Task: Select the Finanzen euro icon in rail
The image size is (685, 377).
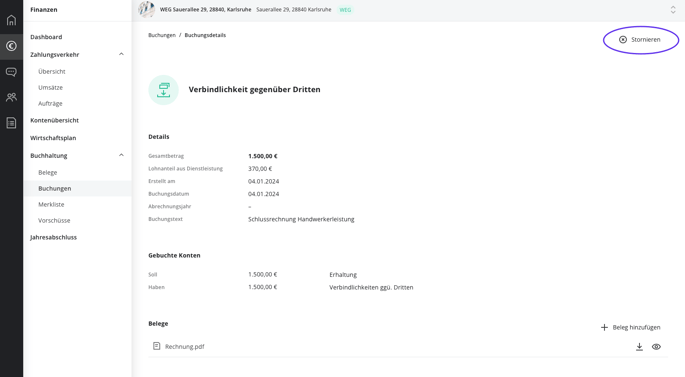Action: point(11,46)
